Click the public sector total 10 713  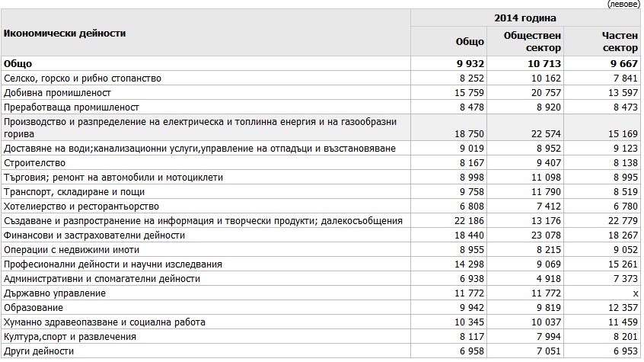tap(544, 64)
